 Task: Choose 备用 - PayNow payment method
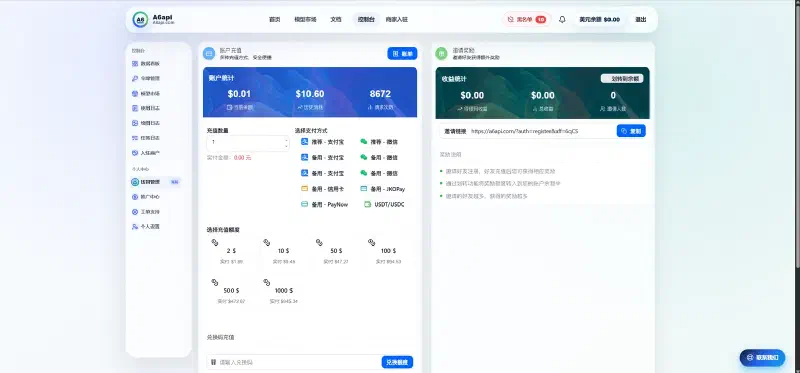(324, 204)
